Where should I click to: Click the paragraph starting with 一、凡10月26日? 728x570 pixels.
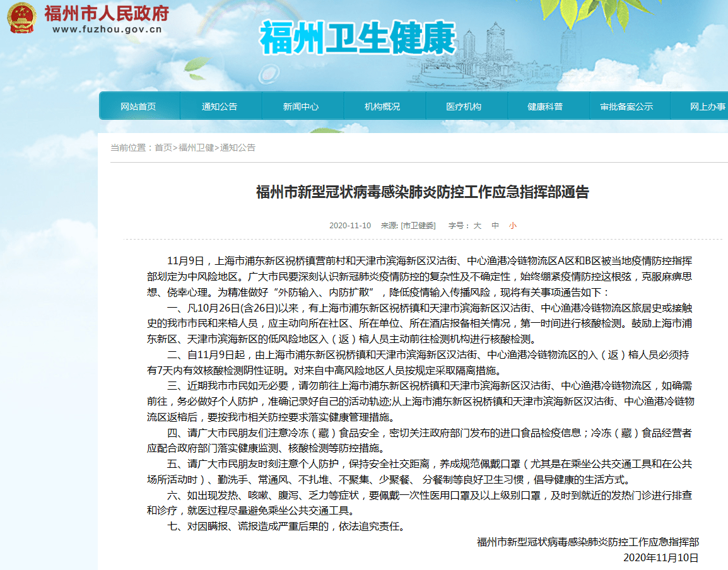(x=420, y=323)
